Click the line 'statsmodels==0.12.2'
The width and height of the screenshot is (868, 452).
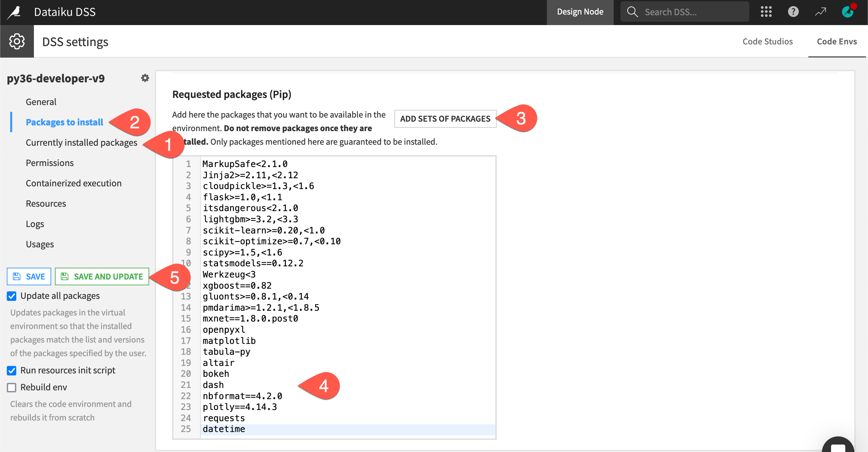click(x=253, y=263)
